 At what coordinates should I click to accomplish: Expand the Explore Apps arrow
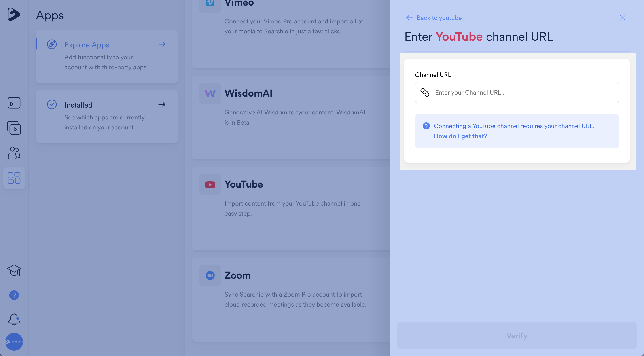[x=162, y=44]
